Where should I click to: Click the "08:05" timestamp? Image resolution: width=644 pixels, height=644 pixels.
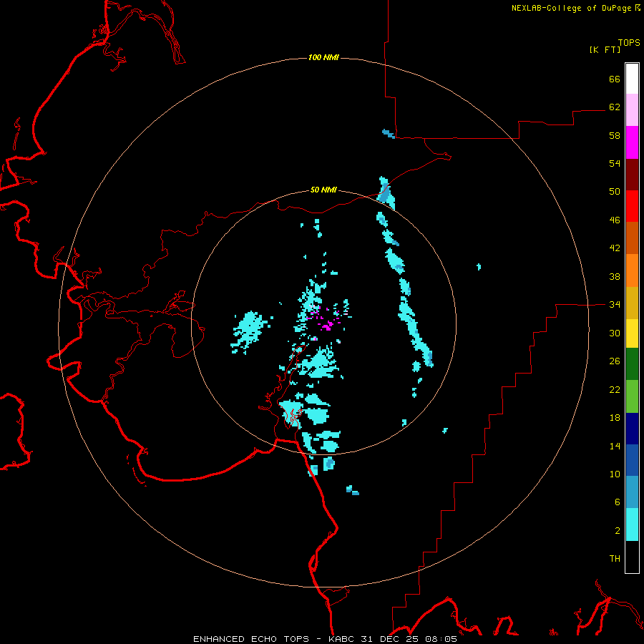coord(441,639)
